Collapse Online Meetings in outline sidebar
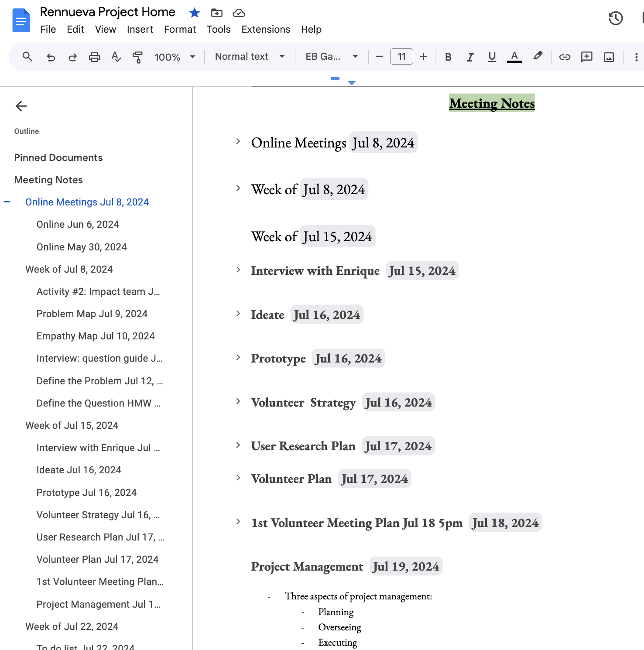Viewport: 644px width, 650px height. 7,202
